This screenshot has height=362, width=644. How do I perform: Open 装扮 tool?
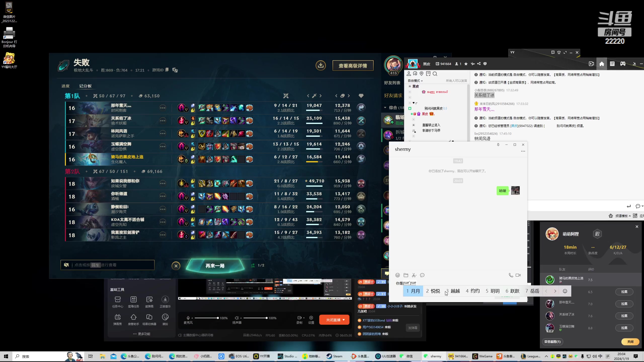[x=165, y=319]
